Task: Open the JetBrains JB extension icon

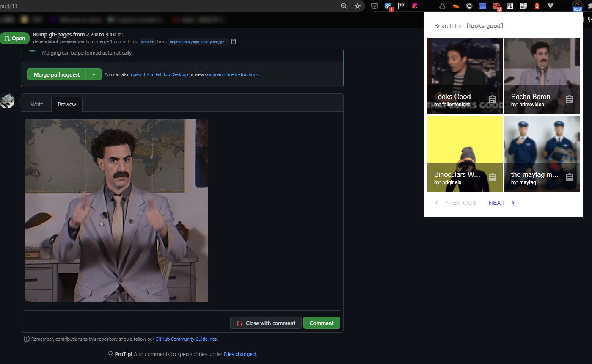Action: [x=402, y=6]
